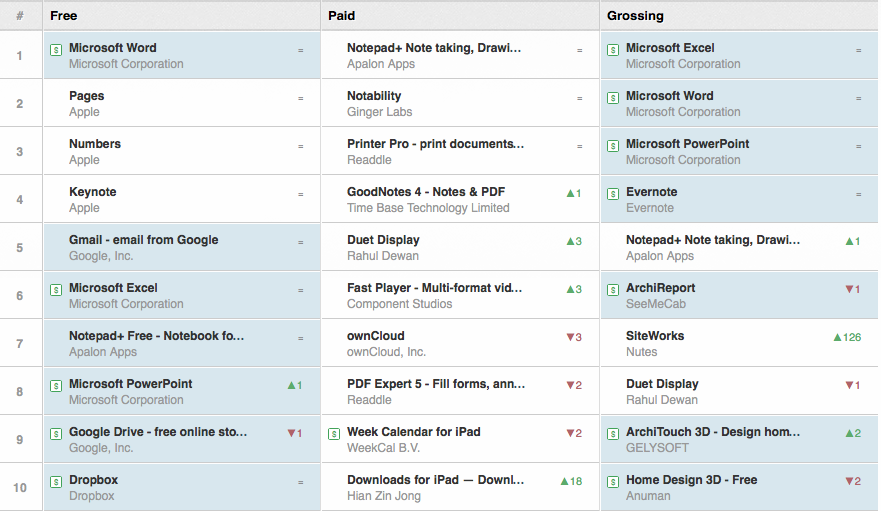
Task: Click the down 2 indicator for PDF Expert 5
Action: pos(574,385)
